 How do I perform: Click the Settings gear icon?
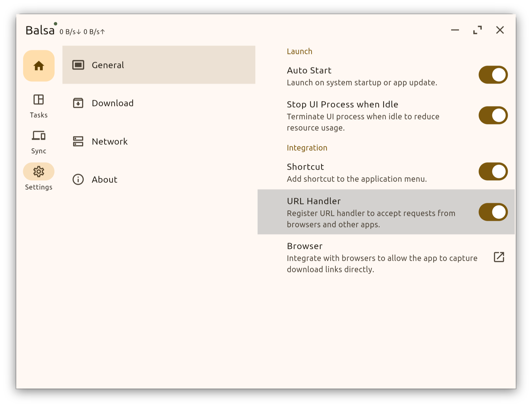pyautogui.click(x=38, y=171)
